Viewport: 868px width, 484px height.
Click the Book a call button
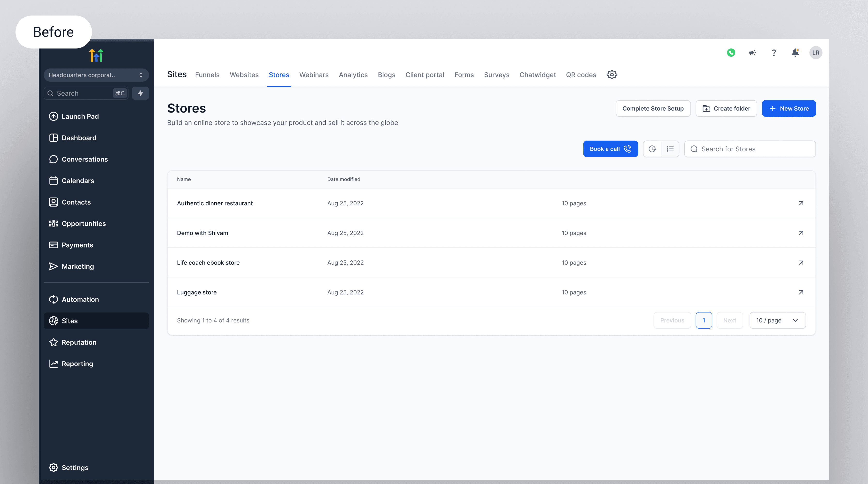pyautogui.click(x=610, y=149)
